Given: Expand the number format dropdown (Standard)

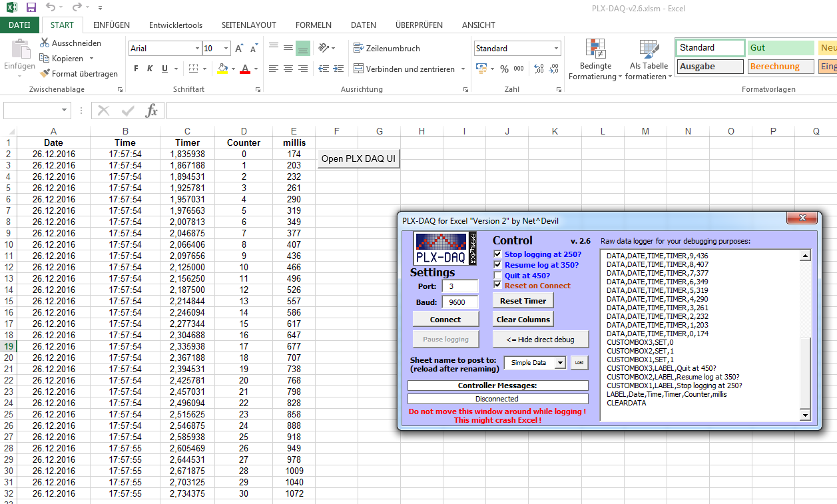Looking at the screenshot, I should 556,49.
